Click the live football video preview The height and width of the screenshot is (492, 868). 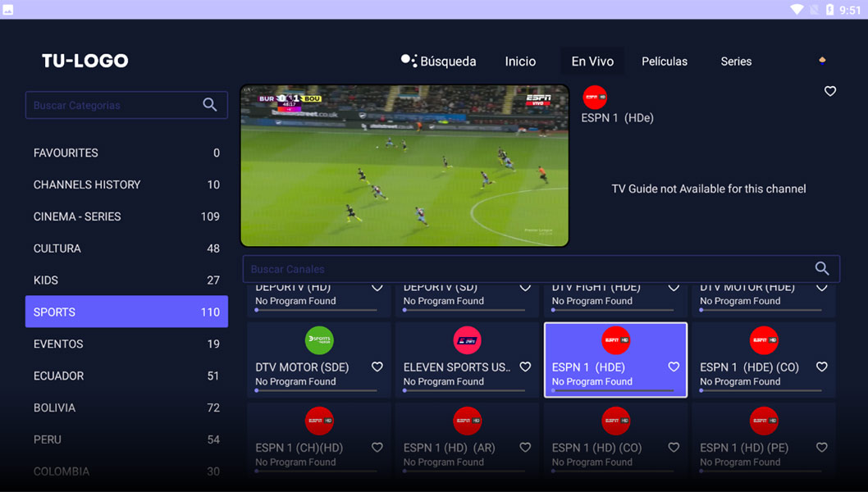point(404,166)
